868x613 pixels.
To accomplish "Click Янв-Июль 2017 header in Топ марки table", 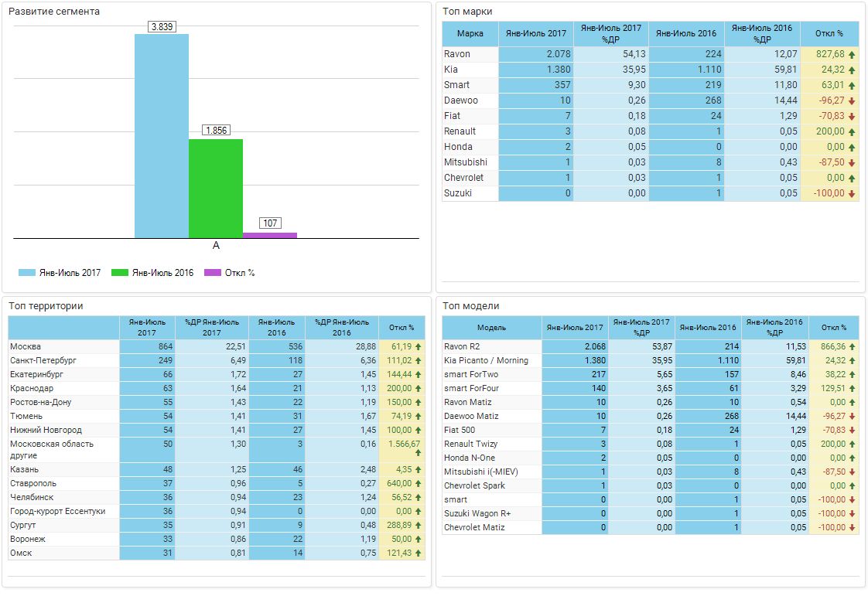I will pos(536,34).
